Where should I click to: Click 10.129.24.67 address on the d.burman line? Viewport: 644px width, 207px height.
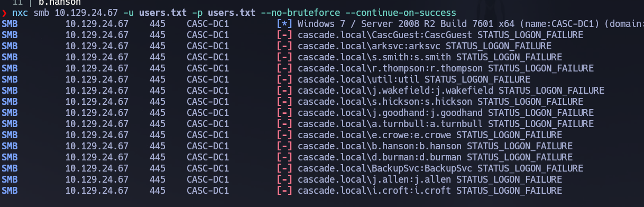point(97,157)
